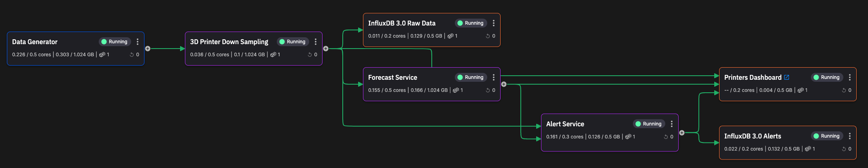Open Data Generator three-dot options menu
This screenshot has width=868, height=168.
coord(138,42)
